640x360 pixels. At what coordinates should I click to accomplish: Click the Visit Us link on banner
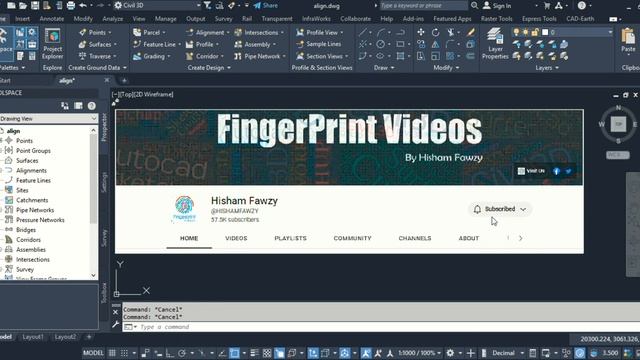[x=531, y=171]
